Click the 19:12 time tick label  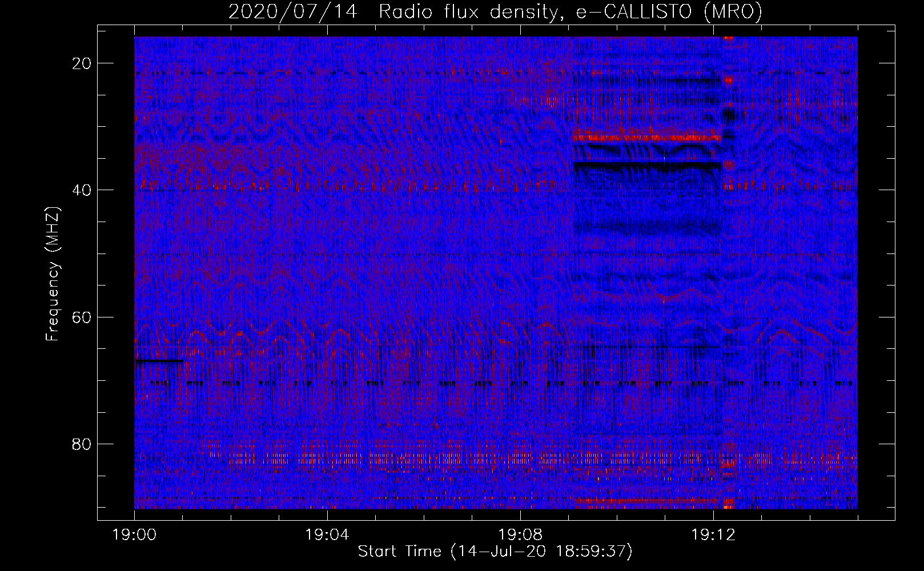(x=713, y=535)
